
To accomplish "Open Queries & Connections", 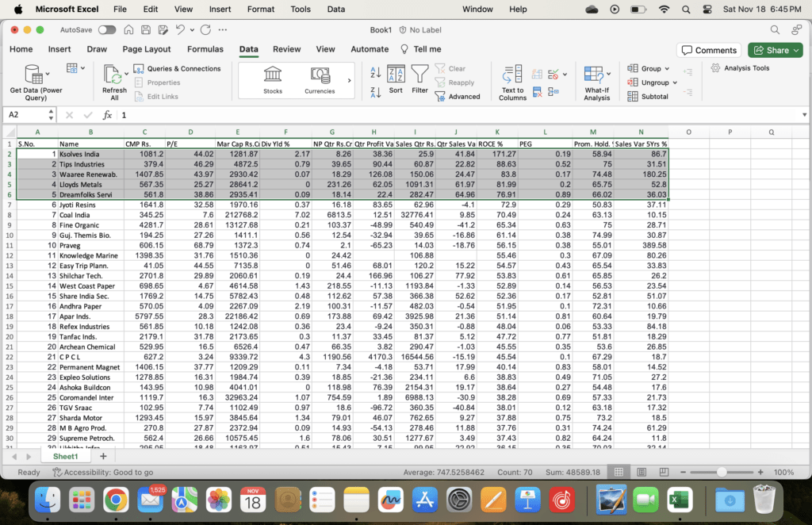I will click(x=177, y=68).
